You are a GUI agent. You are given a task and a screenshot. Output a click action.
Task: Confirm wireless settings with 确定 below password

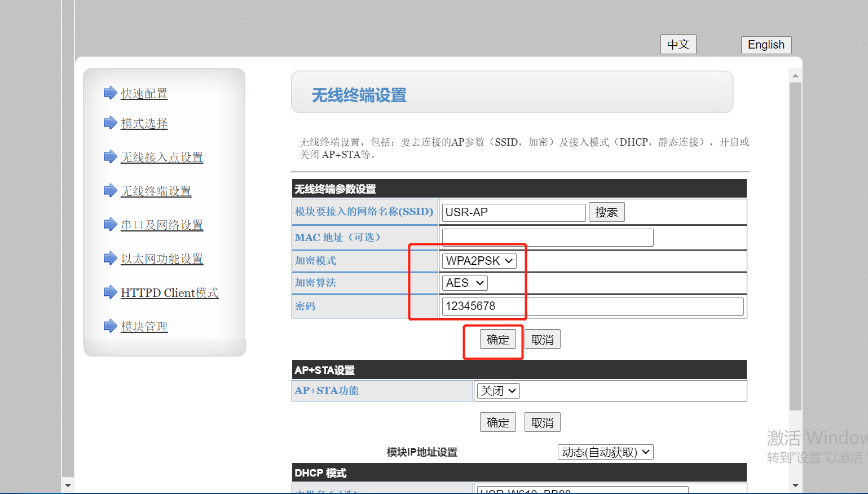[497, 340]
